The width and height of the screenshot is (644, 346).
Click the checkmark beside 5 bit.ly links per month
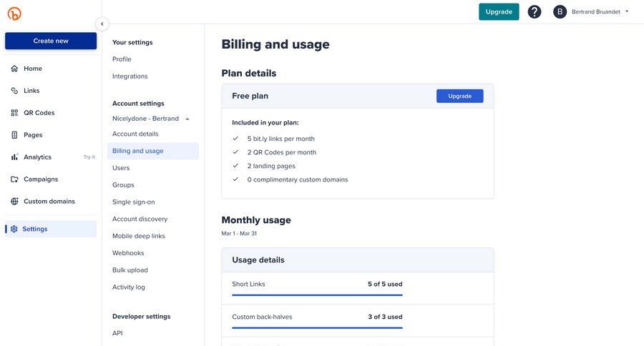pos(235,139)
